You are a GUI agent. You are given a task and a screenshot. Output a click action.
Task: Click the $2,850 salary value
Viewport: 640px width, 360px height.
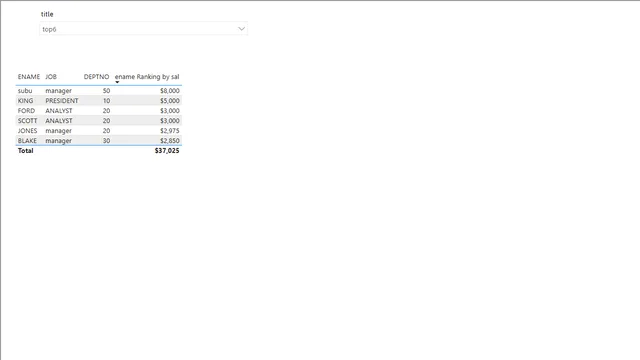(169, 140)
